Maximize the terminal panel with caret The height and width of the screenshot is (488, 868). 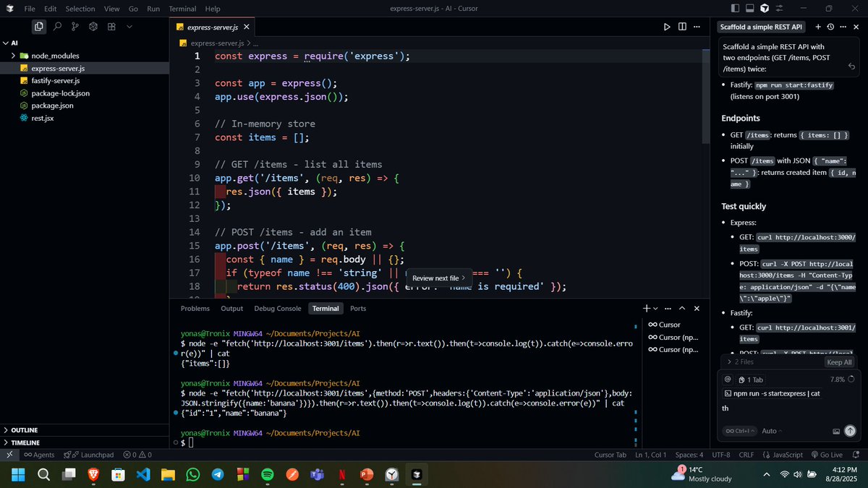tap(681, 308)
